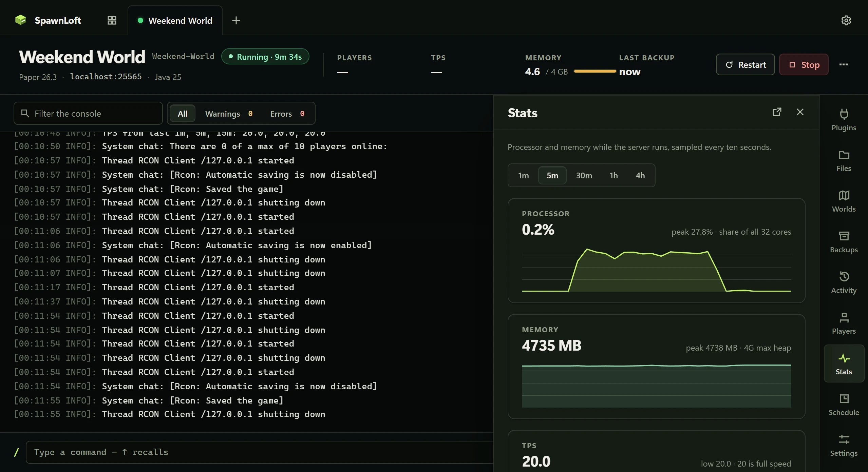Close the Stats panel
This screenshot has width=868, height=472.
pos(800,112)
